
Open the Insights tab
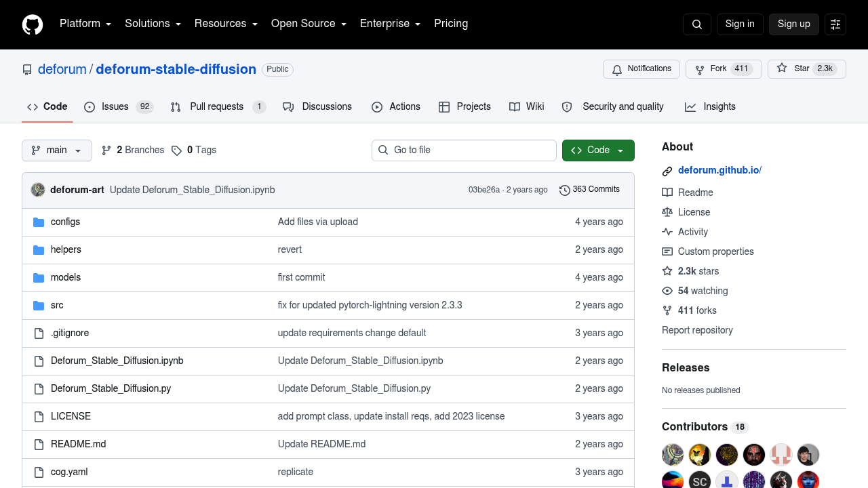click(711, 107)
